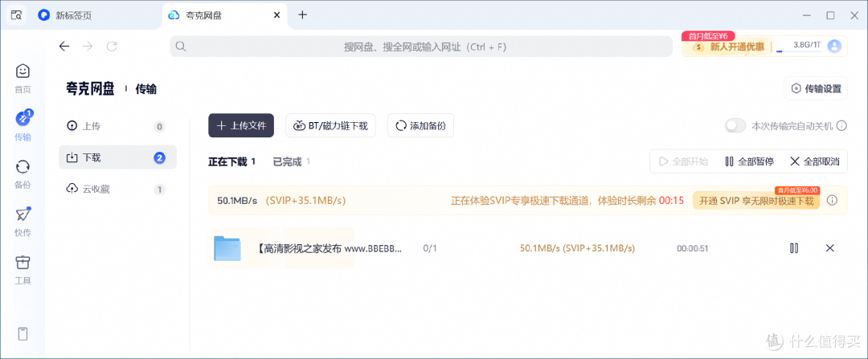Click the browser forward arrow
Screen dimensions: 868x359
[x=88, y=47]
